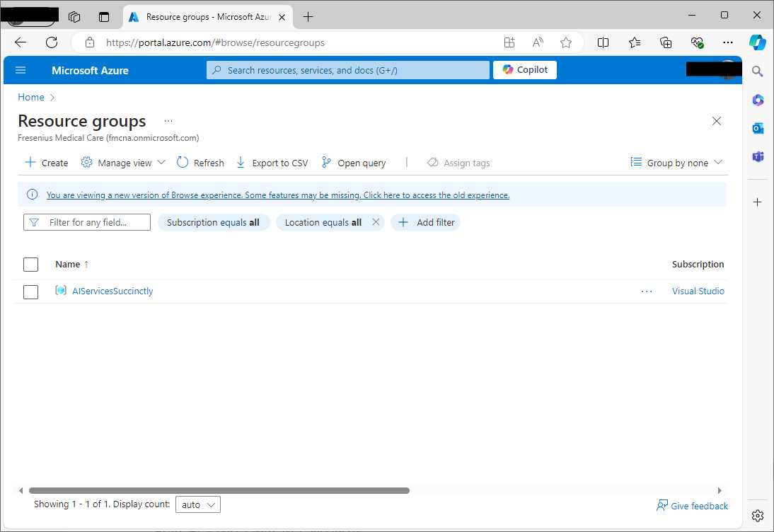
Task: Open the Location equals all filter
Action: tap(323, 222)
